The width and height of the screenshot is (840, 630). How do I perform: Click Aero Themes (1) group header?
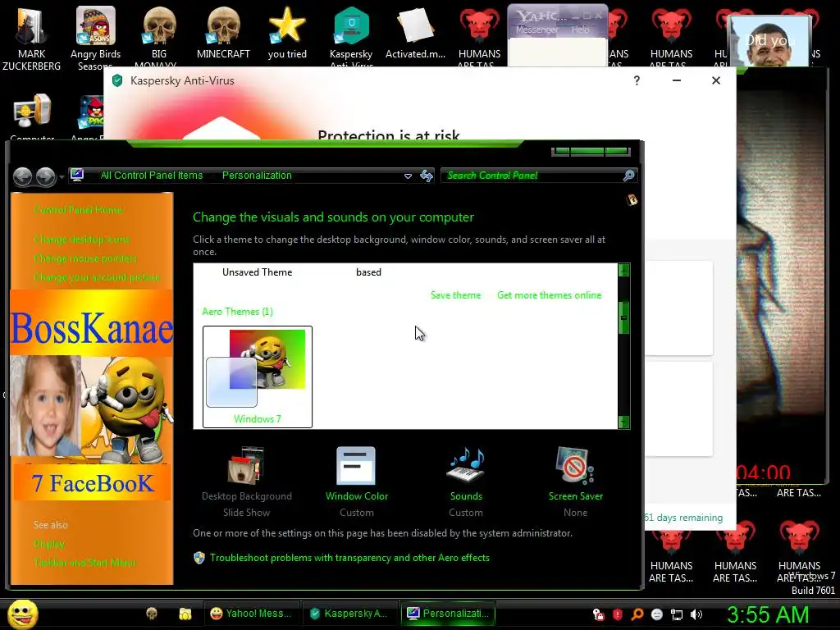pyautogui.click(x=237, y=312)
